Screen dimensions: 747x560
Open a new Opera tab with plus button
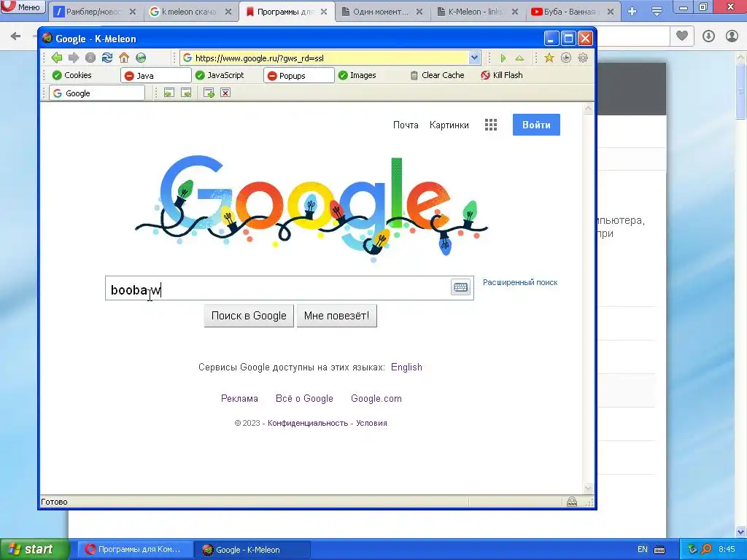[x=632, y=12]
